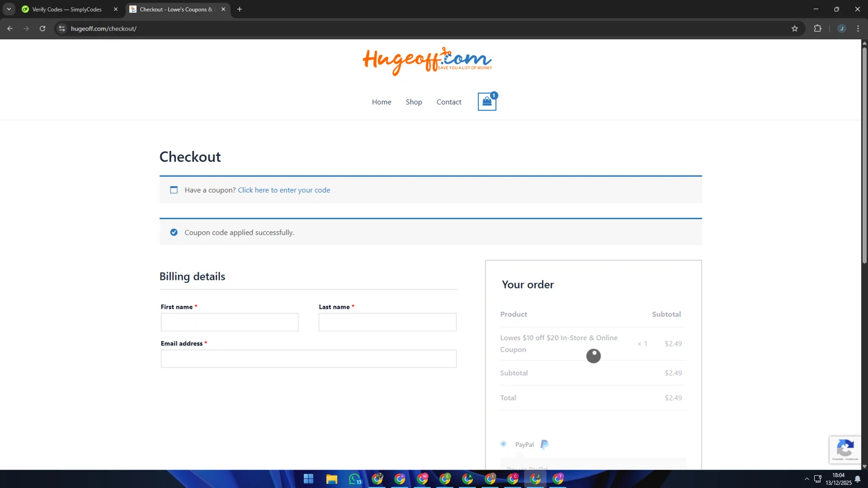868x488 pixels.
Task: Focus the First name input field
Action: 229,322
